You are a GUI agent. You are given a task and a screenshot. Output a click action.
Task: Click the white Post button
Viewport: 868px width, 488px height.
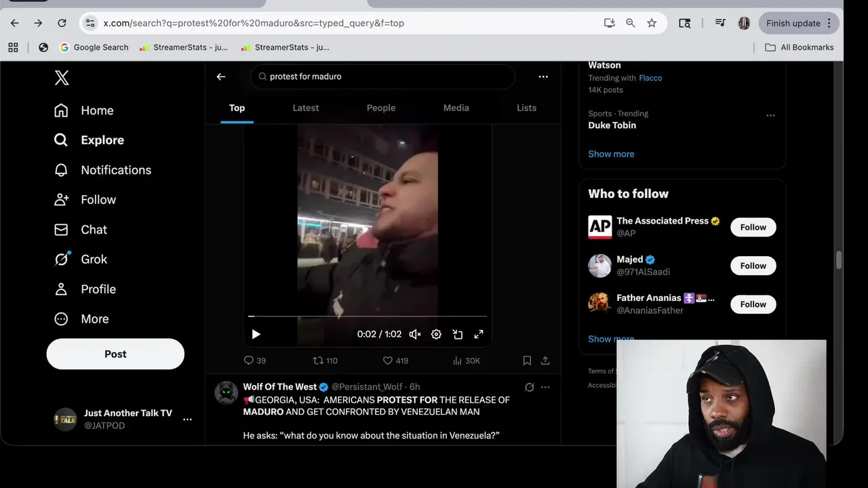[115, 354]
